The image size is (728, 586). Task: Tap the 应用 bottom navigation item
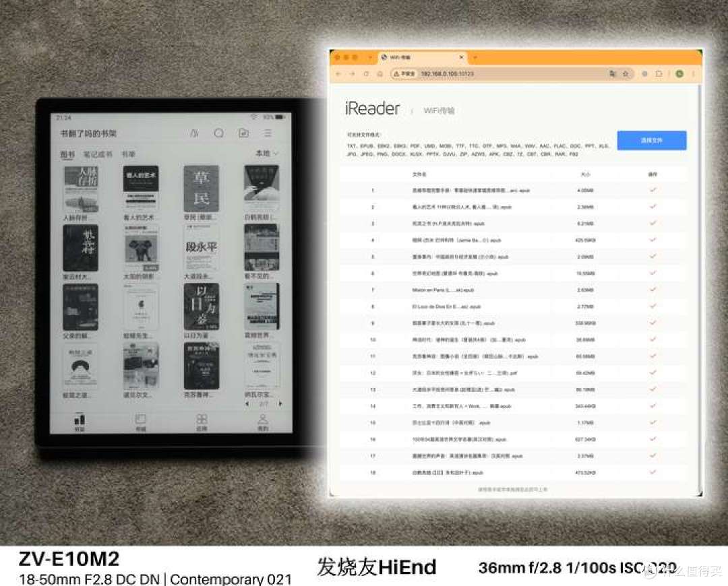[202, 422]
